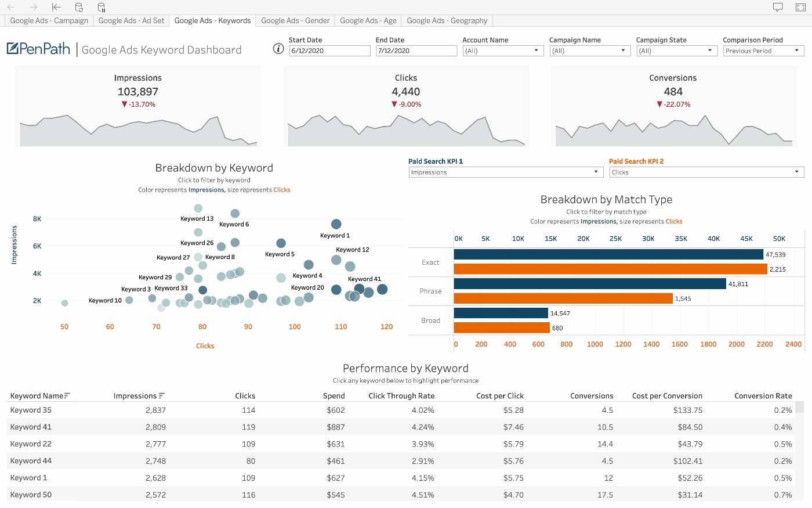812x508 pixels.
Task: Highlight the Keyword 50 table row
Action: pos(401,495)
